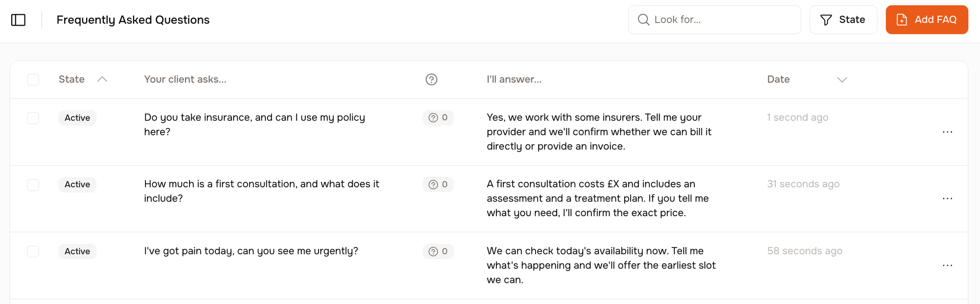Screen dimensions: 980x304
Task: Toggle the sidebar panel icon
Action: pyautogui.click(x=18, y=20)
